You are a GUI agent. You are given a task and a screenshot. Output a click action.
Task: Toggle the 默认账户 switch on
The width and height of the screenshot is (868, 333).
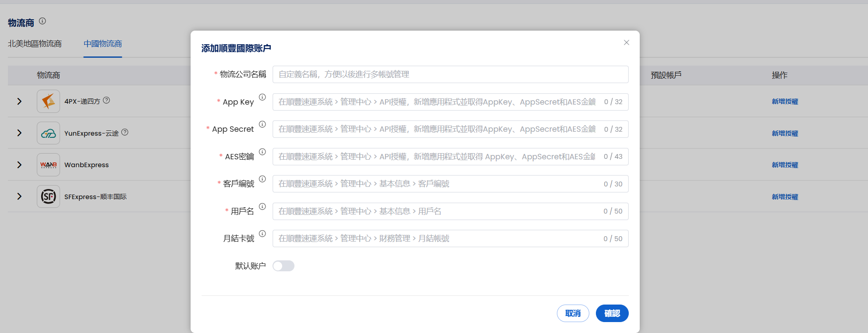(283, 266)
